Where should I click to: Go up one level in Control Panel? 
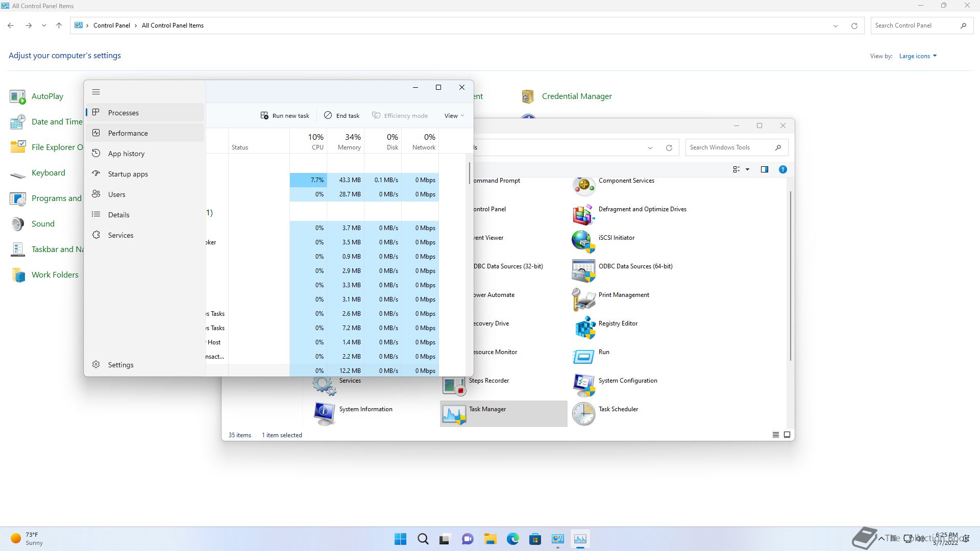point(59,26)
